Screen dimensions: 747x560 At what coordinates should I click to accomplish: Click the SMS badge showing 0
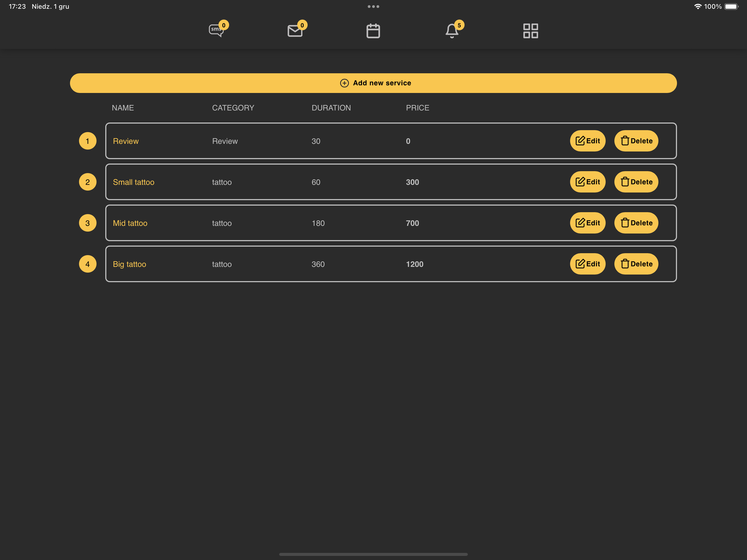tap(224, 25)
